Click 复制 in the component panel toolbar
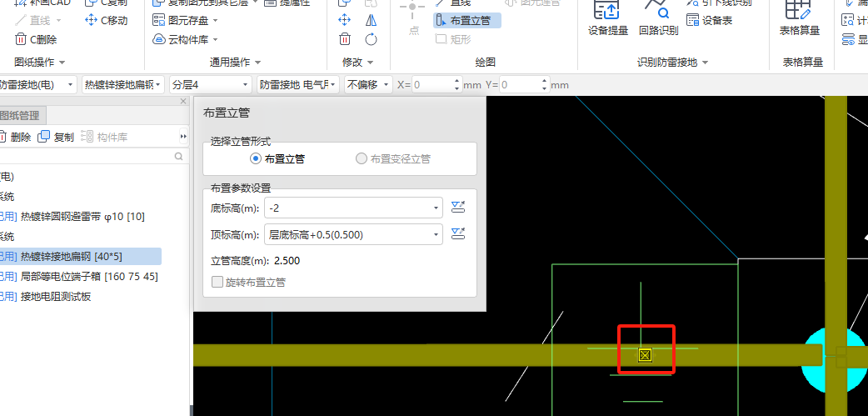The height and width of the screenshot is (416, 868). [55, 137]
